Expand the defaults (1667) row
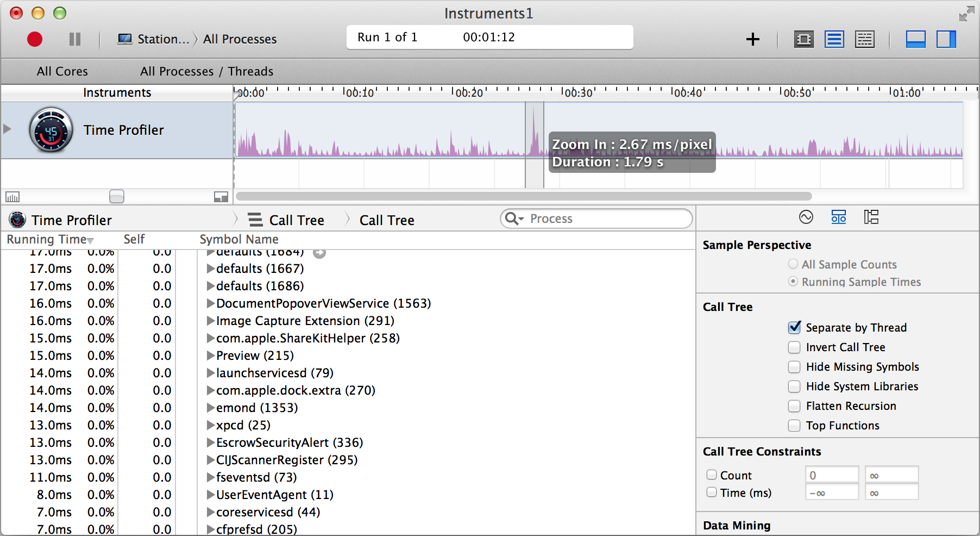 click(x=210, y=269)
